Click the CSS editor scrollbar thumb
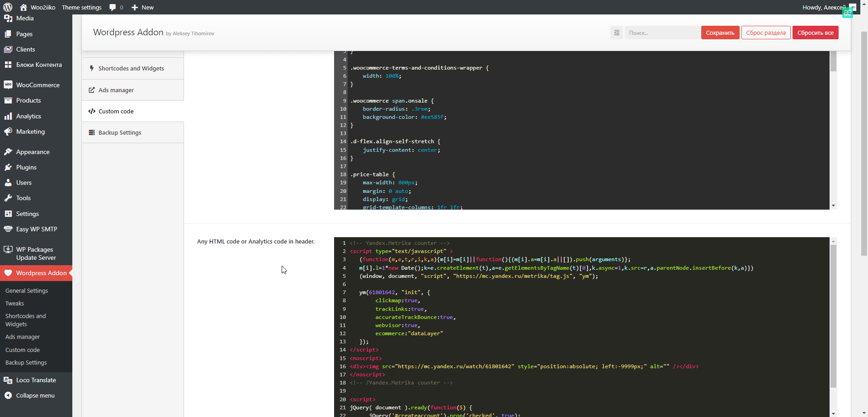Viewport: 868px width, 417px height. click(833, 61)
